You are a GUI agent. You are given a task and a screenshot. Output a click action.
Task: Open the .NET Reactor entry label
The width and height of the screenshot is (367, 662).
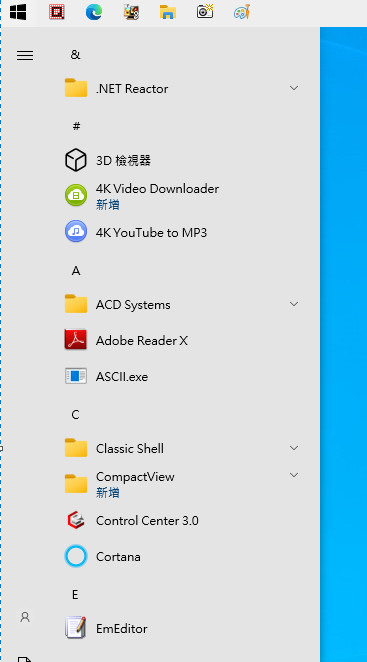(x=132, y=89)
